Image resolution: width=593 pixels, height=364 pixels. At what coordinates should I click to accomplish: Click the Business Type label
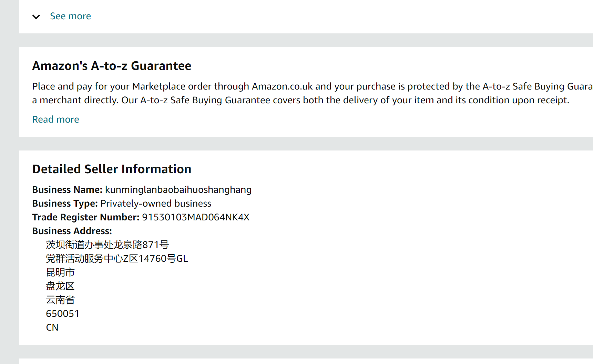coord(65,204)
